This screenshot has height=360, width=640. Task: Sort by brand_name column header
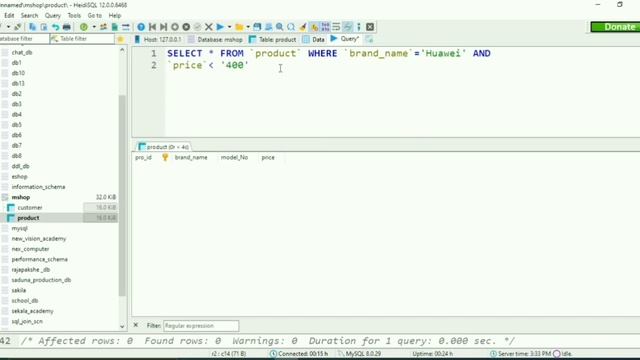191,158
